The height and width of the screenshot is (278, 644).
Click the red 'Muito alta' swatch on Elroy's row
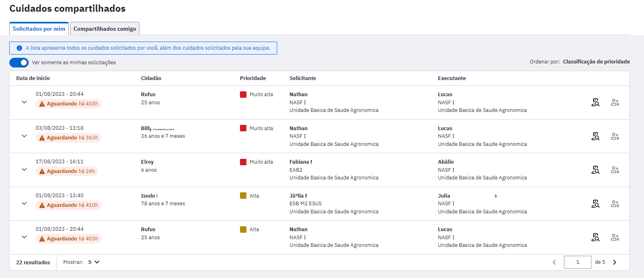(243, 162)
